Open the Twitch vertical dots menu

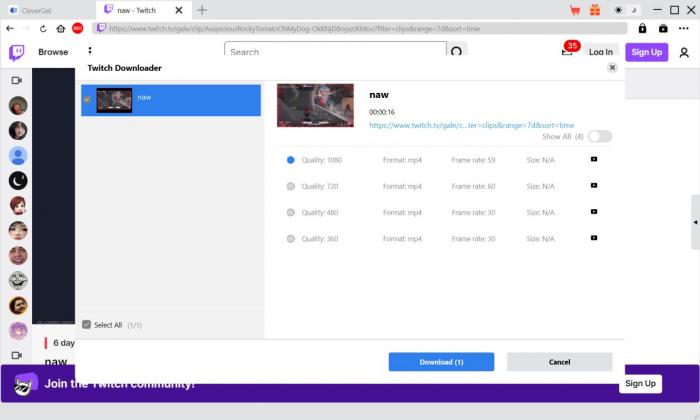(90, 50)
